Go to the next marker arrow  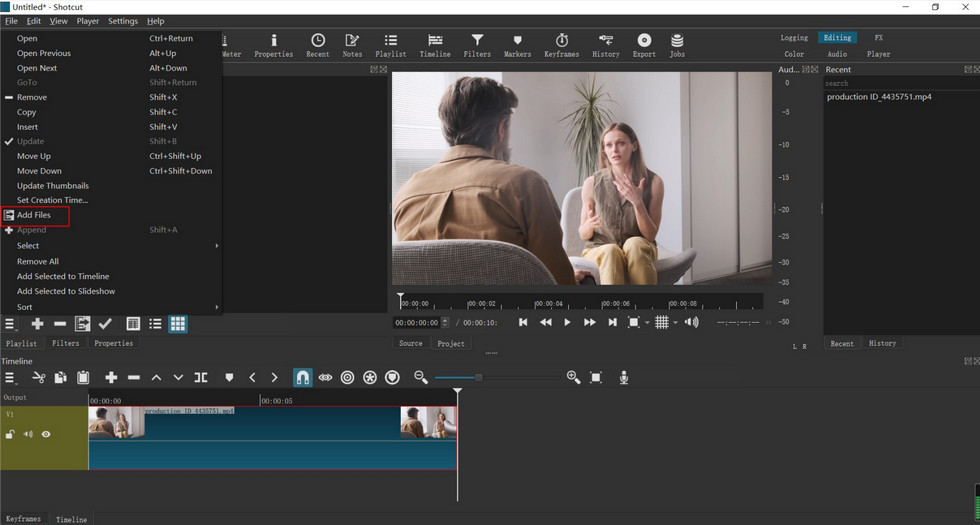pos(274,378)
